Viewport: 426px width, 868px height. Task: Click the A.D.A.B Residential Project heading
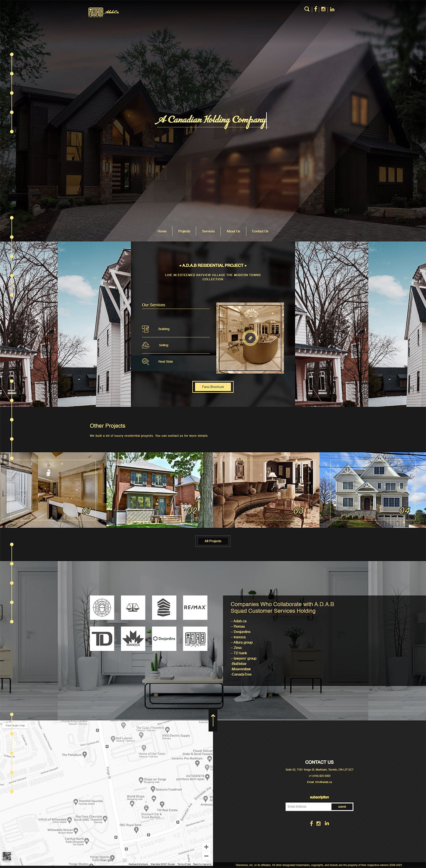pyautogui.click(x=213, y=265)
